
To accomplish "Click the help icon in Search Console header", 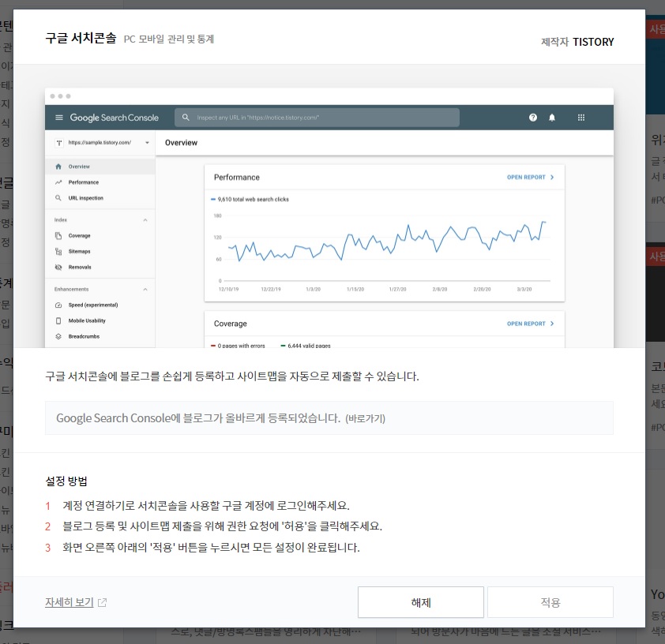I will (533, 117).
